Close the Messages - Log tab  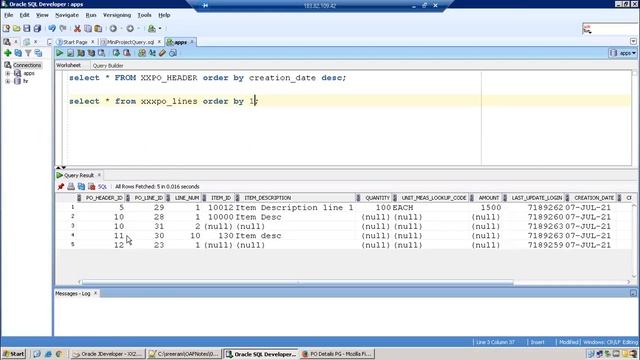[x=96, y=293]
